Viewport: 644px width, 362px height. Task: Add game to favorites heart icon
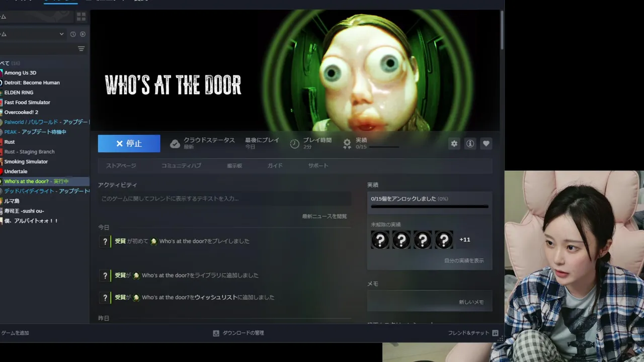coord(486,144)
